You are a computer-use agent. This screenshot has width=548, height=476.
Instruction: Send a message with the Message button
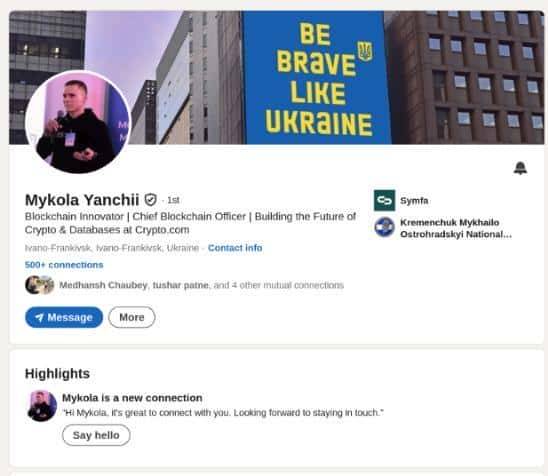pos(64,317)
